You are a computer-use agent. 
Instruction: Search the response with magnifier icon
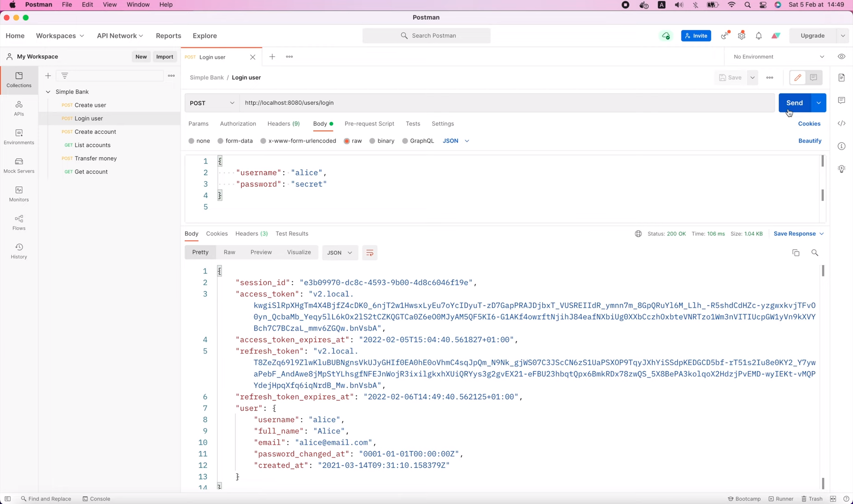click(x=815, y=252)
